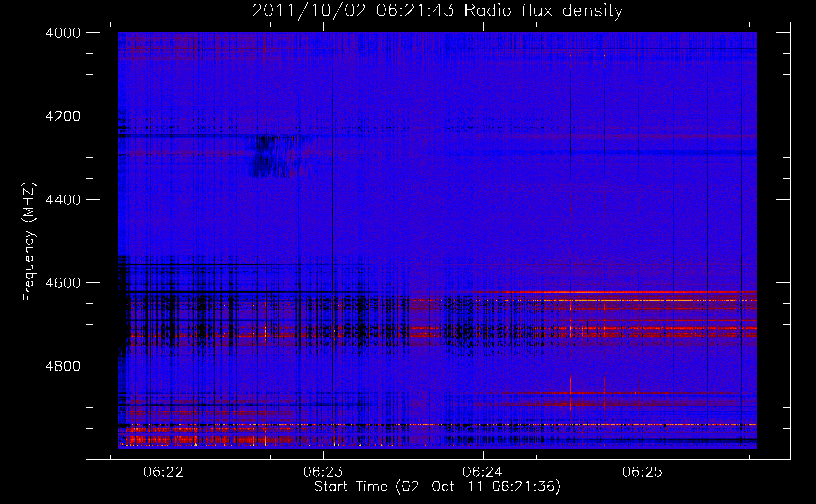The image size is (816, 504).
Task: Click the 06:22 time axis label
Action: 163,472
